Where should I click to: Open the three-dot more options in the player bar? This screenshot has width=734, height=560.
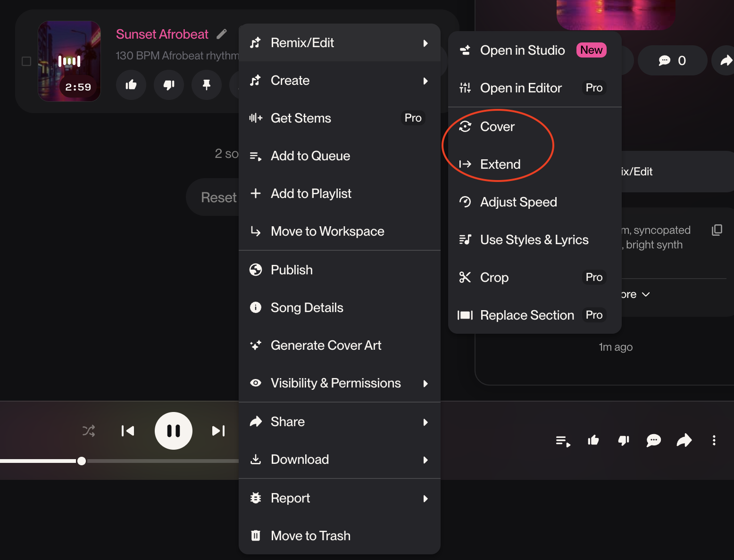[714, 440]
